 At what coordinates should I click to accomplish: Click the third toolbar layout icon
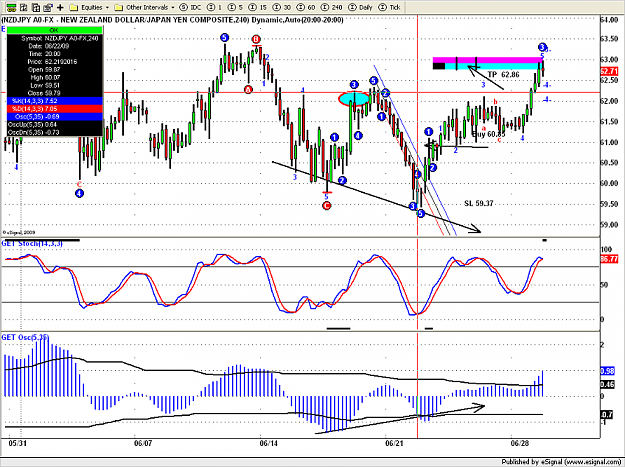[36, 7]
